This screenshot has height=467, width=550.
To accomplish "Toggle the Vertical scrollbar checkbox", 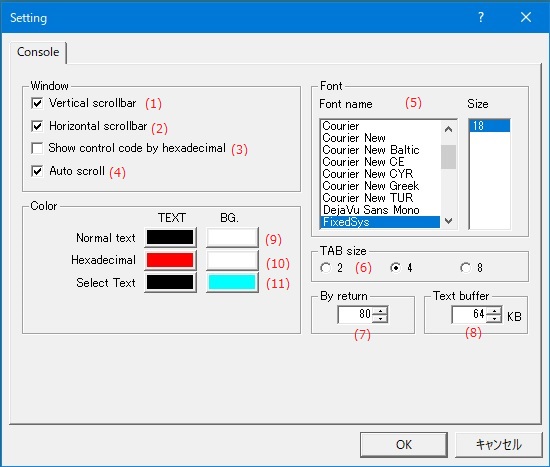I will [x=37, y=103].
